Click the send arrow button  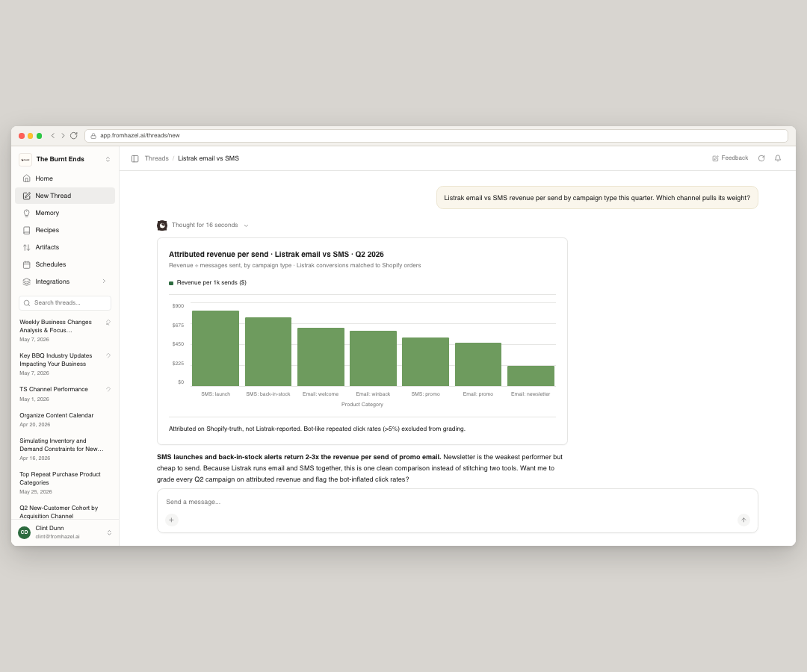pos(743,520)
